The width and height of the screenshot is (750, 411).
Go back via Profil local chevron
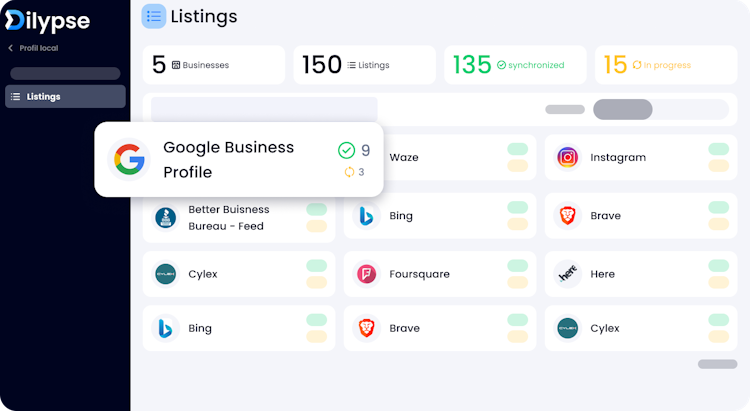[10, 48]
